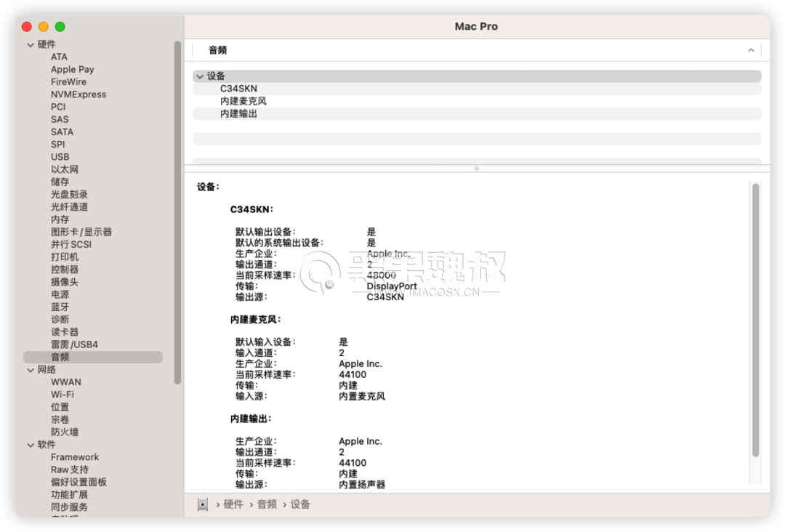Screen dimensions: 785x532
Task: Open 位置 under 网络
Action: pos(60,408)
